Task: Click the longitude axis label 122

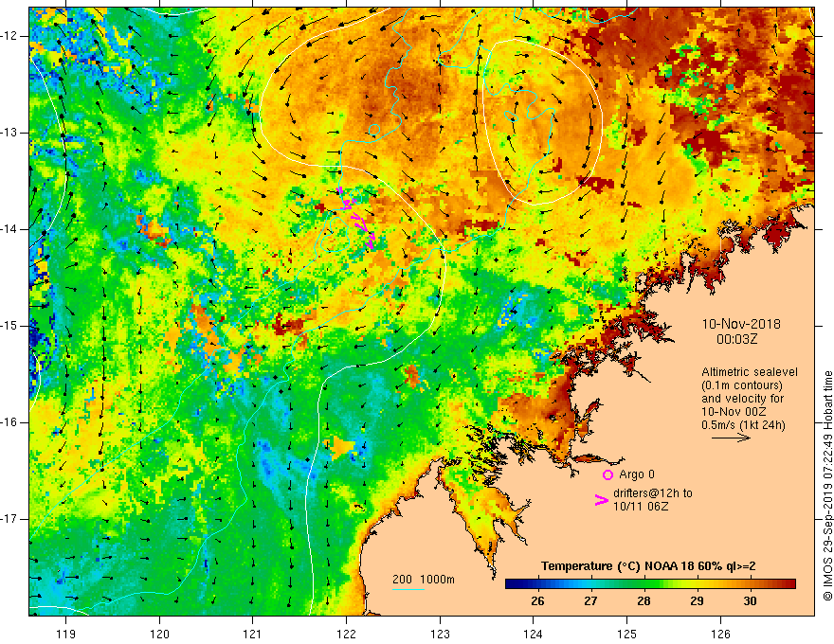Action: (346, 634)
